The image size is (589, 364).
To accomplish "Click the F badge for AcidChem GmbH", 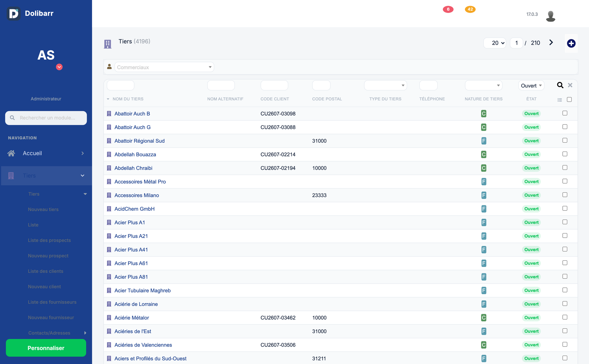I will tap(484, 209).
